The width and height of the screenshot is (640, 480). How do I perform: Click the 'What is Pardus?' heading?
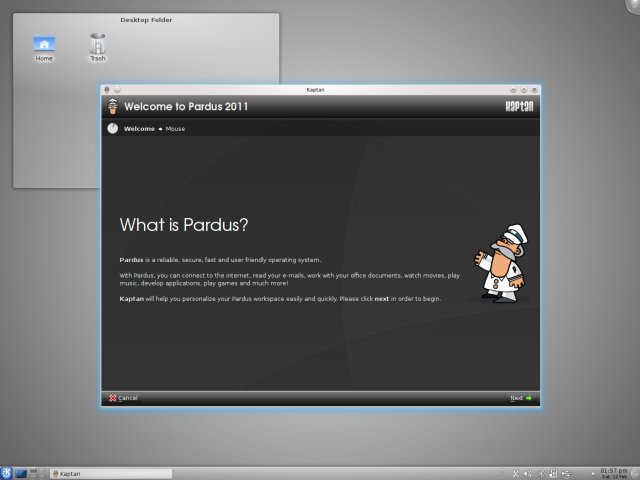point(184,224)
